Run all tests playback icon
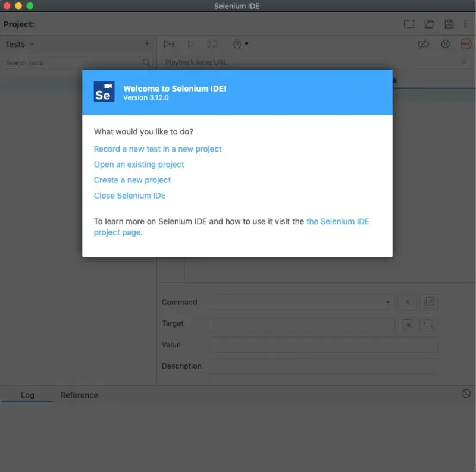The height and width of the screenshot is (472, 476). [169, 44]
